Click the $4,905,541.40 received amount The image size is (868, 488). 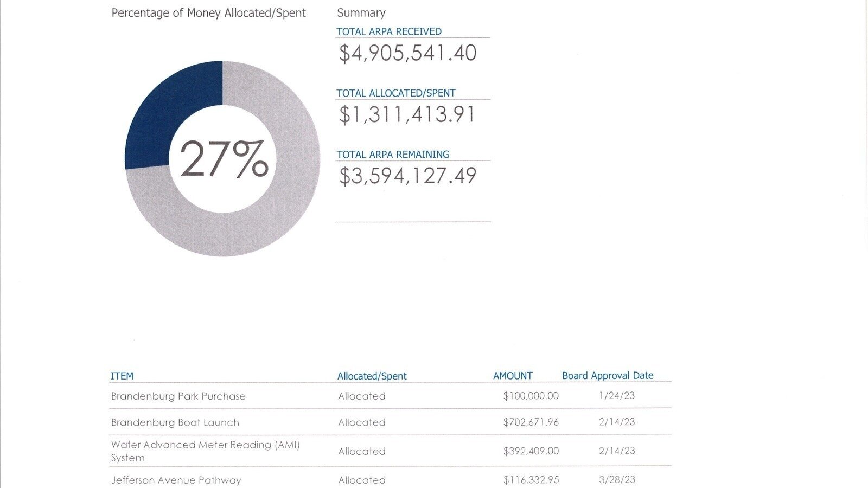coord(407,53)
